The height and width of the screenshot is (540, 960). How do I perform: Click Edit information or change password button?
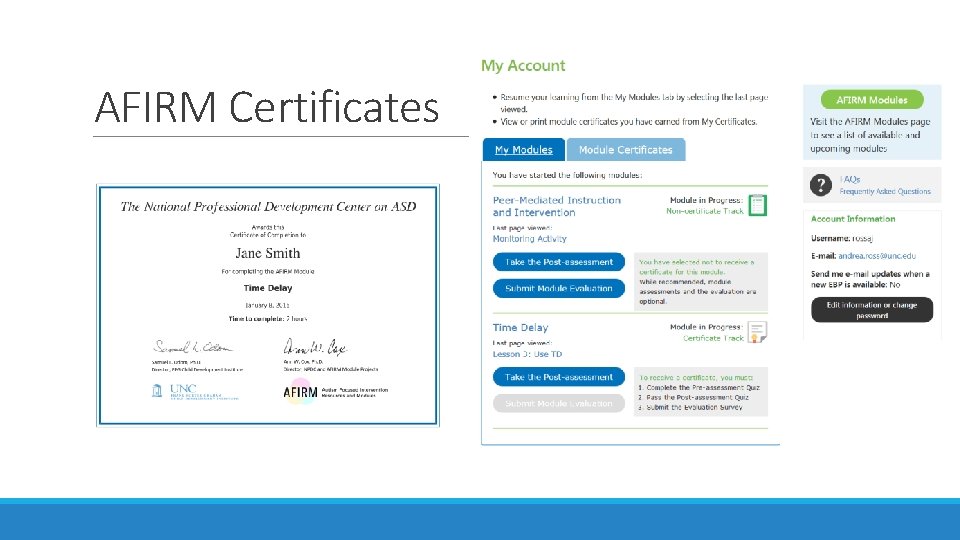pos(872,310)
